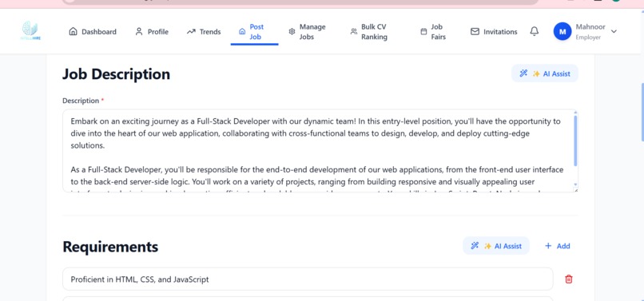This screenshot has width=644, height=301.
Task: Open the Dashboard page
Action: tap(93, 32)
